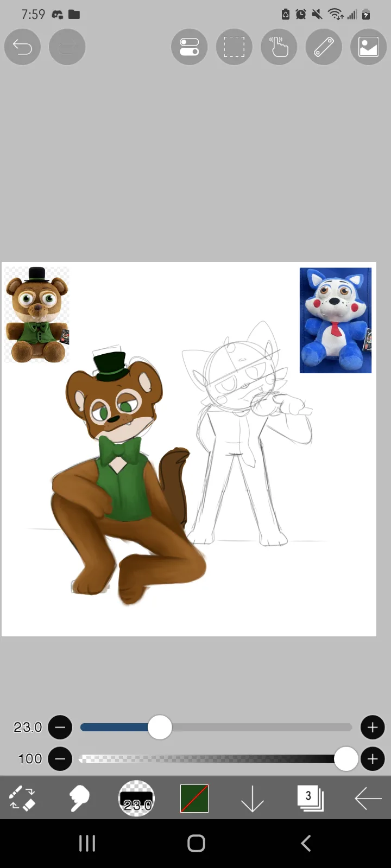This screenshot has height=868, width=391.
Task: Select the Smudge finger tool
Action: point(79,799)
